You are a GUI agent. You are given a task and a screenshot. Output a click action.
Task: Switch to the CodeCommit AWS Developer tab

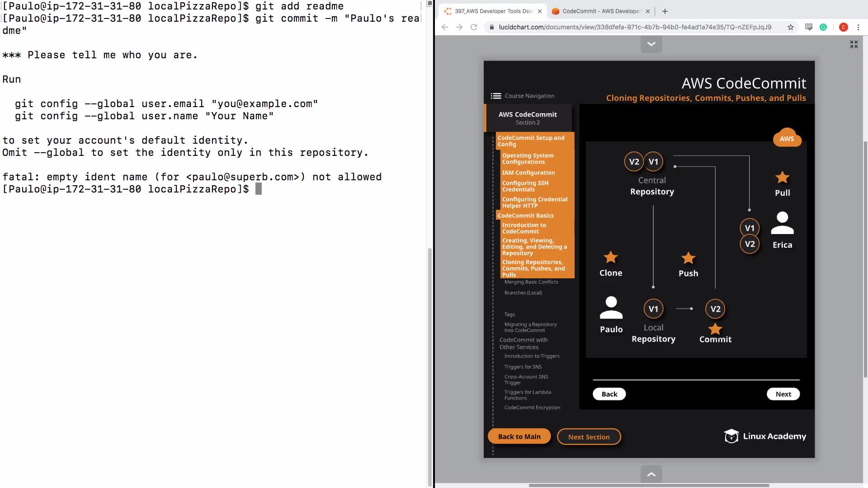(x=600, y=11)
